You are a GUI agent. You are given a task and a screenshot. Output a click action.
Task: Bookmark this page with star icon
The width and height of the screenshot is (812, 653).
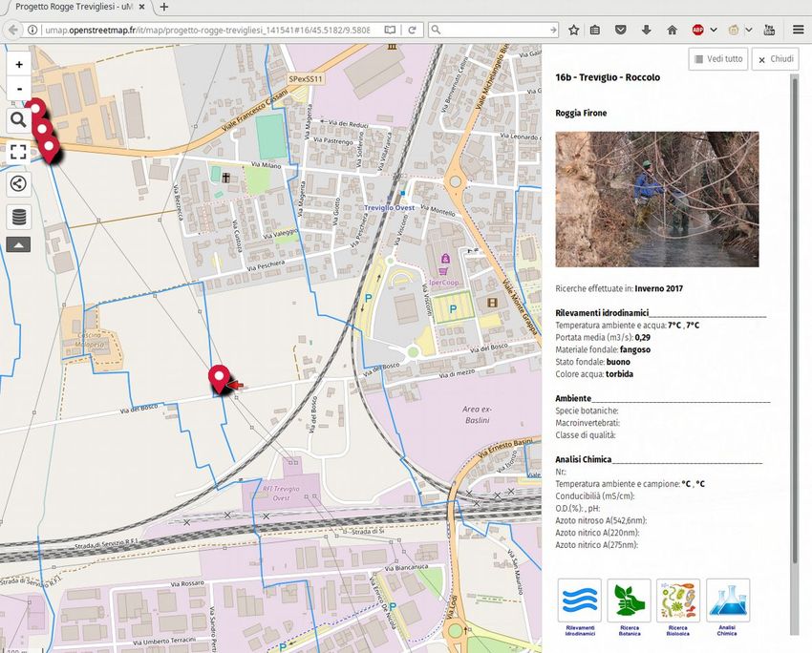point(573,30)
